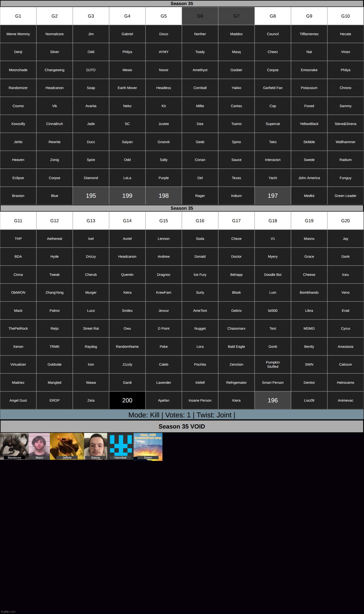Click the Dawn sunset avatar

coord(148,446)
